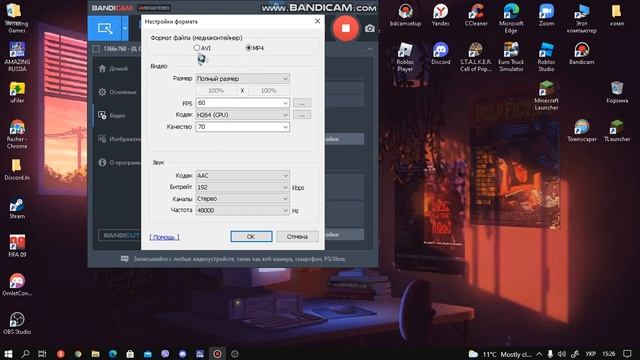Open the Yandex browser desktop icon
This screenshot has width=640, height=360.
(x=441, y=15)
